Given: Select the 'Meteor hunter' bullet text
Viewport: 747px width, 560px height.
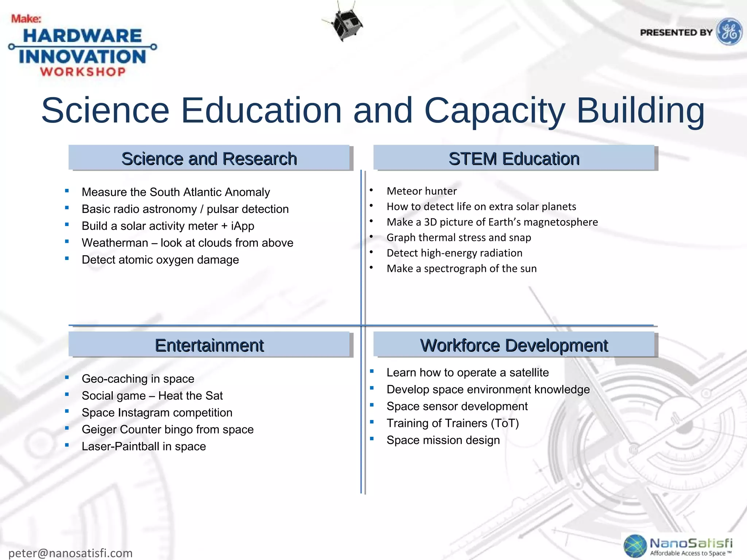Looking at the screenshot, I should coord(421,191).
